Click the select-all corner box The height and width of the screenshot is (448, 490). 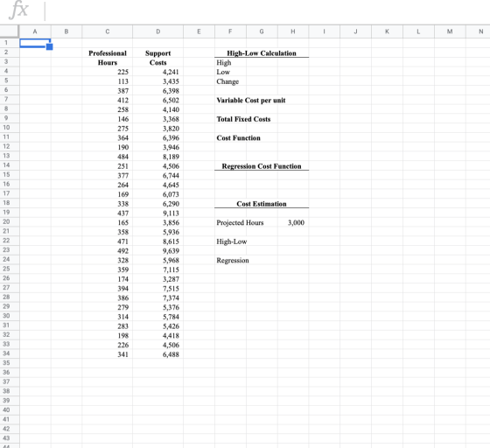pos(10,31)
